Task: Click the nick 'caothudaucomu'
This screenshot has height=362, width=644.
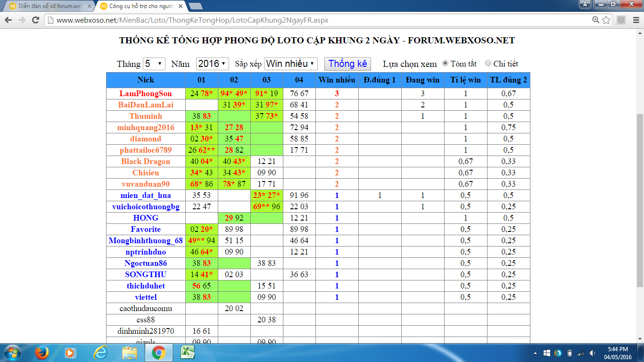Action: (146, 308)
